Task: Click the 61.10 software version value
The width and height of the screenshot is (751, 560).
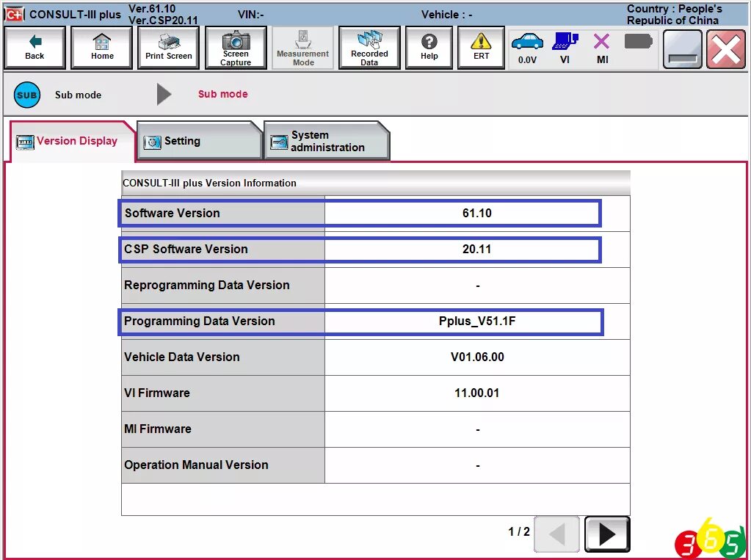Action: coord(477,213)
